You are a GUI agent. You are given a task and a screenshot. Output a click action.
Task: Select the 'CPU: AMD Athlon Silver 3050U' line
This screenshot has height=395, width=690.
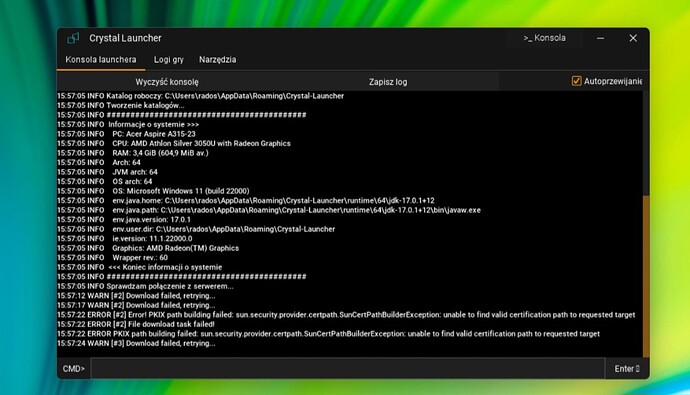pyautogui.click(x=174, y=143)
